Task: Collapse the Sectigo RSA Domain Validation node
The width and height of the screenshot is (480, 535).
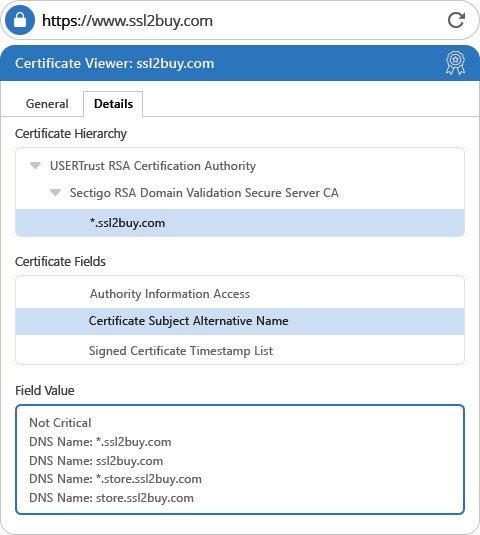Action: click(x=55, y=193)
